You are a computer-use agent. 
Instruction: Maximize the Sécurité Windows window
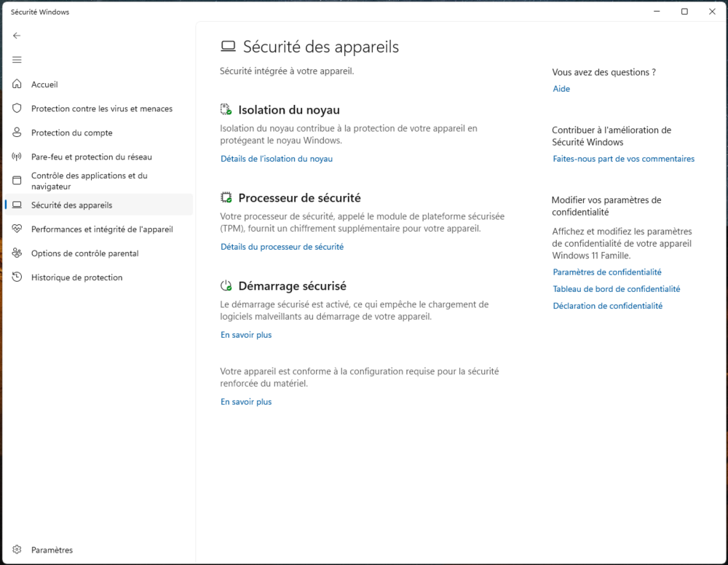point(684,12)
